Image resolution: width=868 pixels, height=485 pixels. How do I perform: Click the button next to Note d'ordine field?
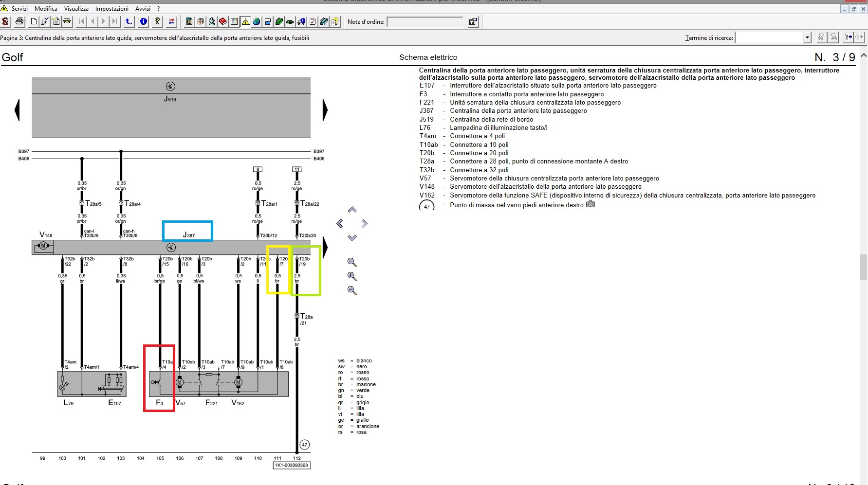pos(473,21)
